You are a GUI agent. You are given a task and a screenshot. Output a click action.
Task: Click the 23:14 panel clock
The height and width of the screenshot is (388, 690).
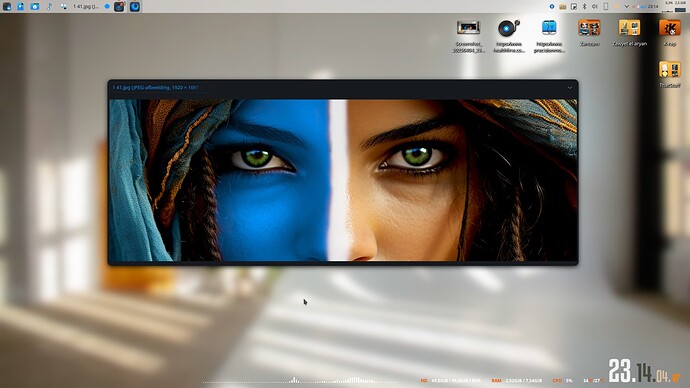tap(653, 6)
